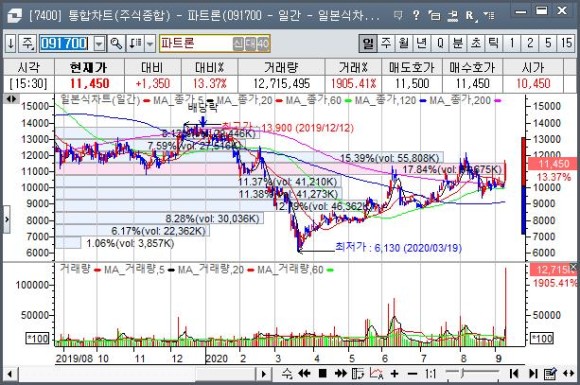Click the 수 adjusted-price toggle icon
The image size is (580, 385).
click(x=287, y=374)
